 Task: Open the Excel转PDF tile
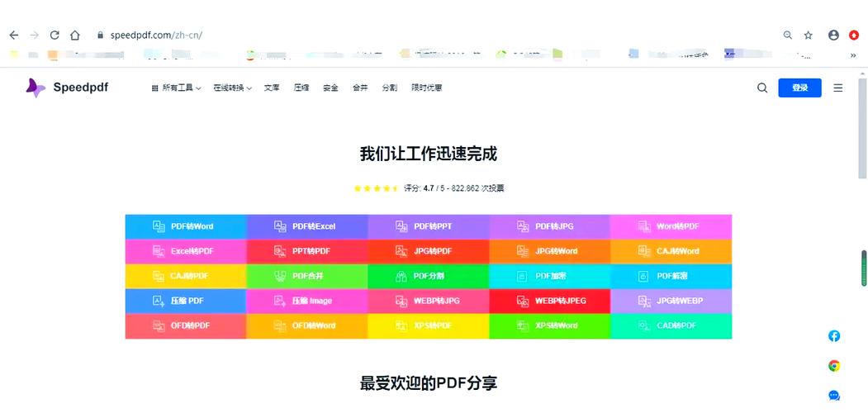[186, 251]
